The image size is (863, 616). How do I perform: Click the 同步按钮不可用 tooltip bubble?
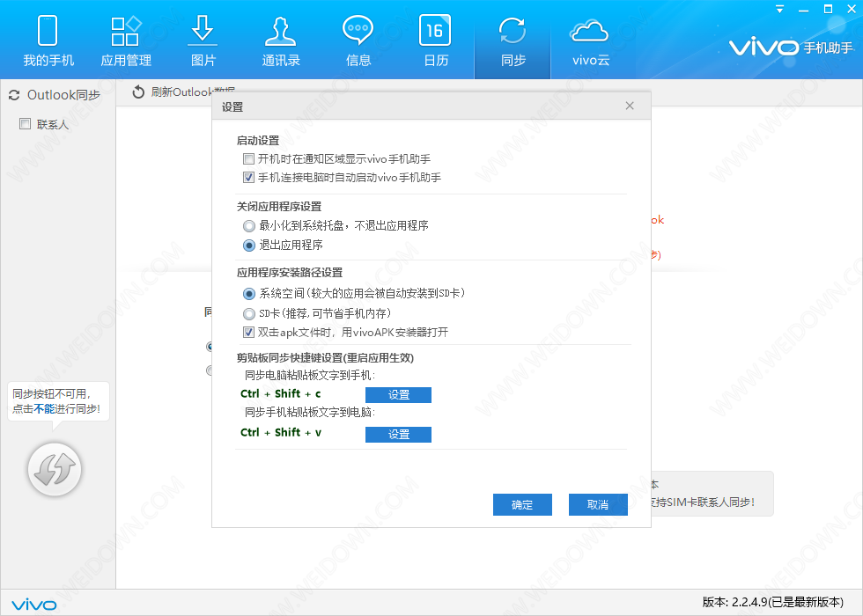(58, 401)
